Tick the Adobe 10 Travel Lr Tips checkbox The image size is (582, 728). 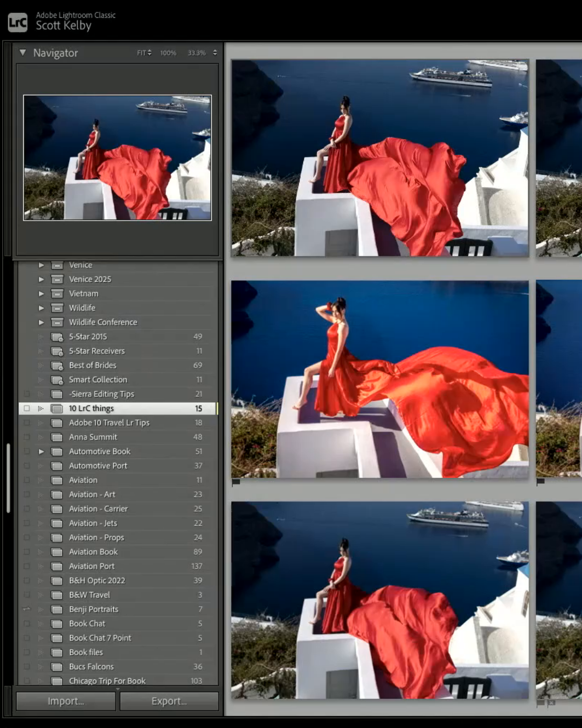click(x=26, y=423)
